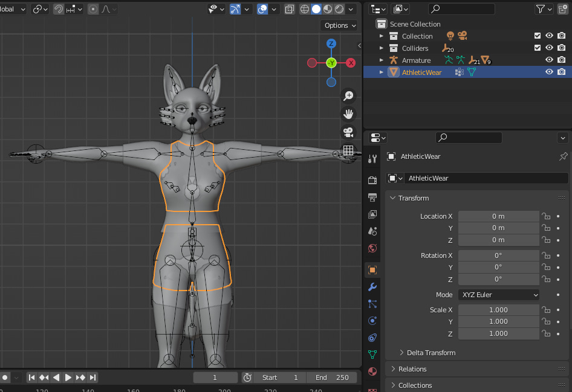This screenshot has height=392, width=572.
Task: Open the gizmo options dropdown arrow
Action: pyautogui.click(x=247, y=9)
